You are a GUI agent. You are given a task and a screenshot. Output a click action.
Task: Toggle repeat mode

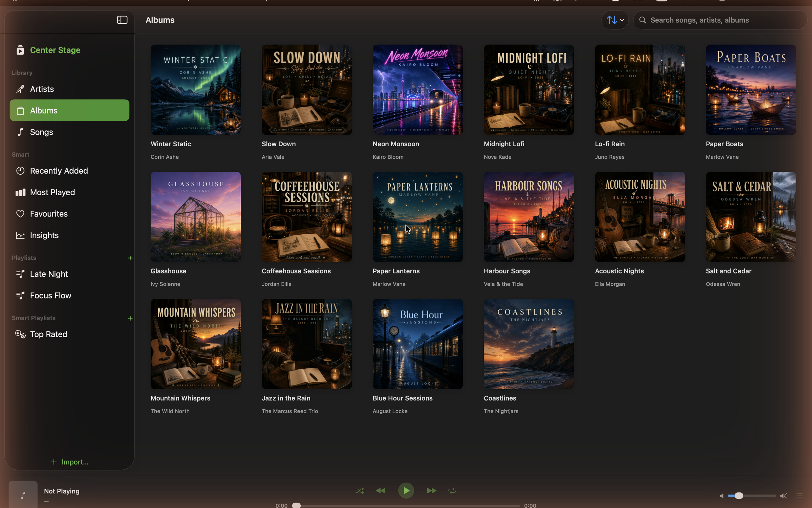coord(452,491)
